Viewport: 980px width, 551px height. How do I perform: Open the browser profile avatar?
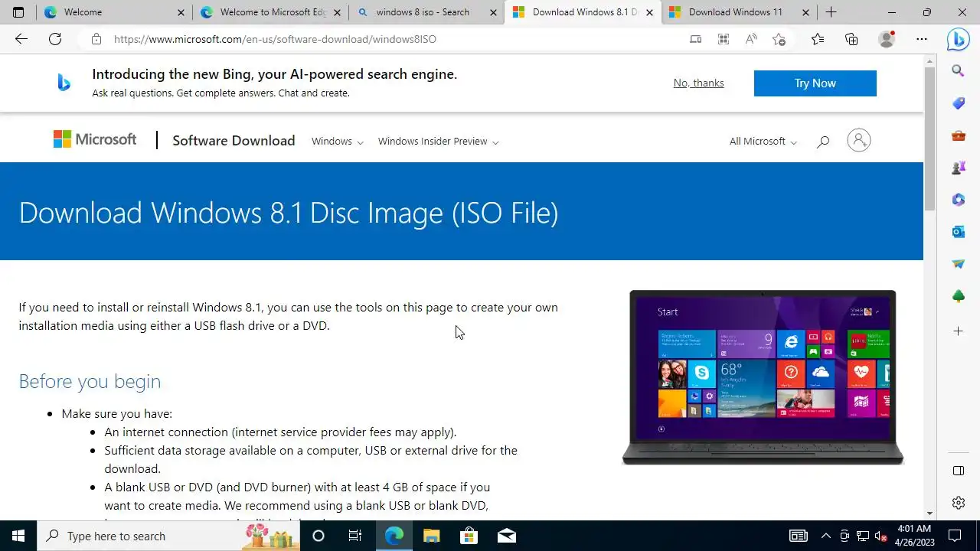[x=887, y=39]
